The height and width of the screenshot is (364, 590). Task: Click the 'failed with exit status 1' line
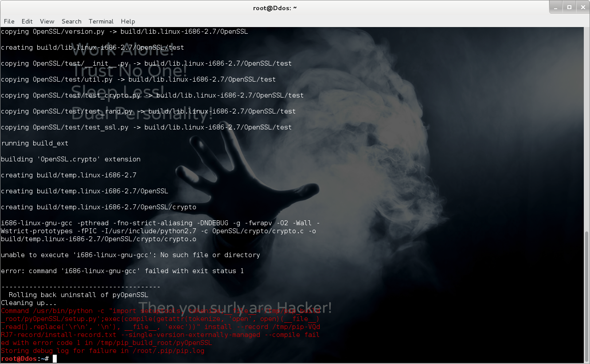click(x=122, y=271)
